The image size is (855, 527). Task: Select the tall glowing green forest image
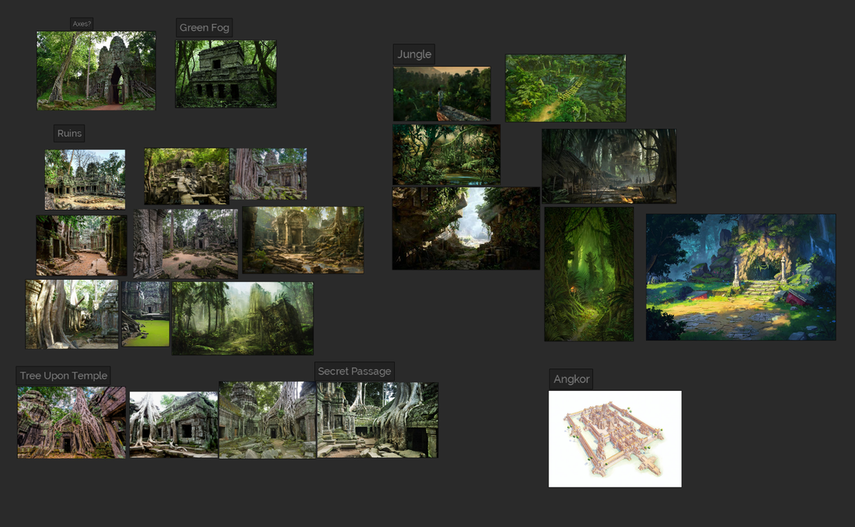coord(588,274)
